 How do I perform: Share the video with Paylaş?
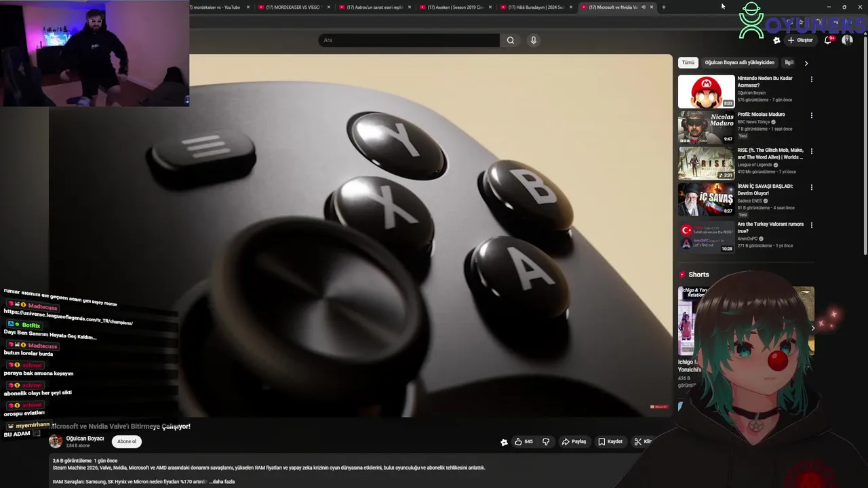pos(574,442)
